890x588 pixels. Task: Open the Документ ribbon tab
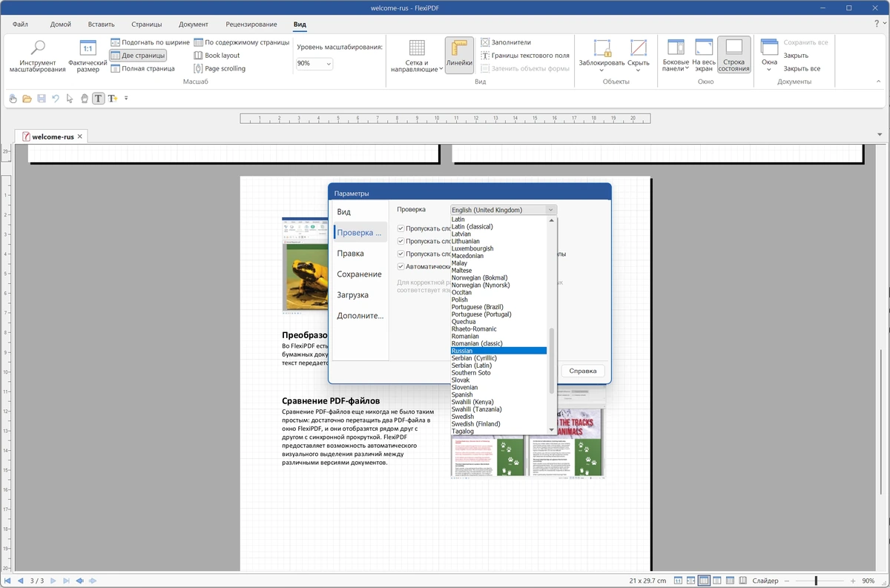[194, 24]
